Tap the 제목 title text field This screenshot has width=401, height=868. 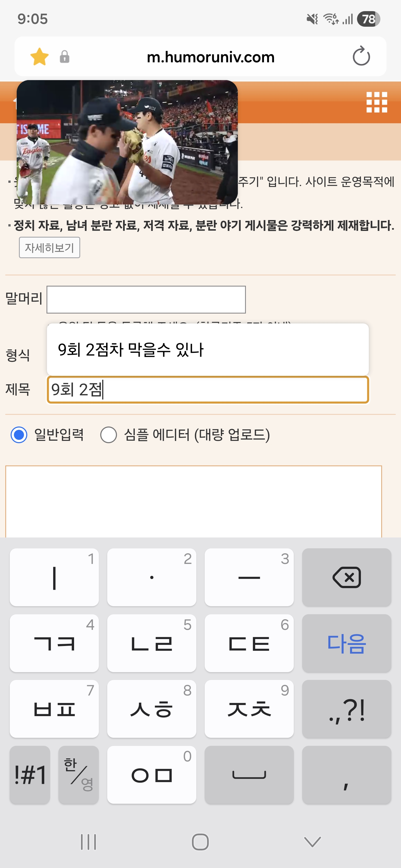pos(208,390)
